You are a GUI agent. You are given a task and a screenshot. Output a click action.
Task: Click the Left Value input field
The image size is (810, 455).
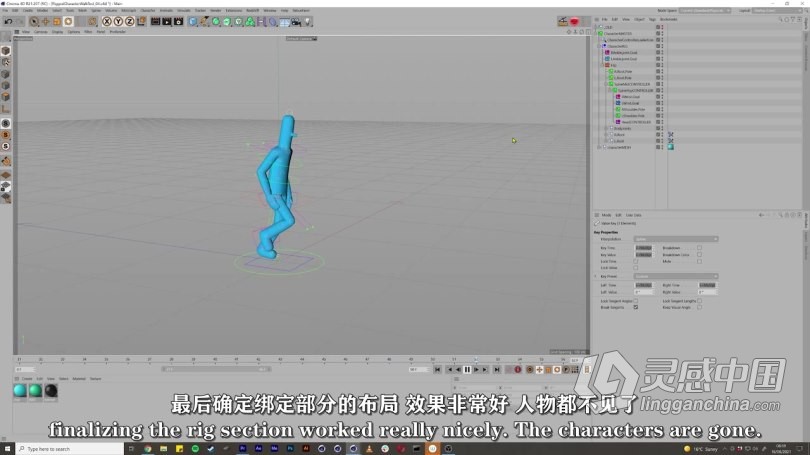coord(643,292)
